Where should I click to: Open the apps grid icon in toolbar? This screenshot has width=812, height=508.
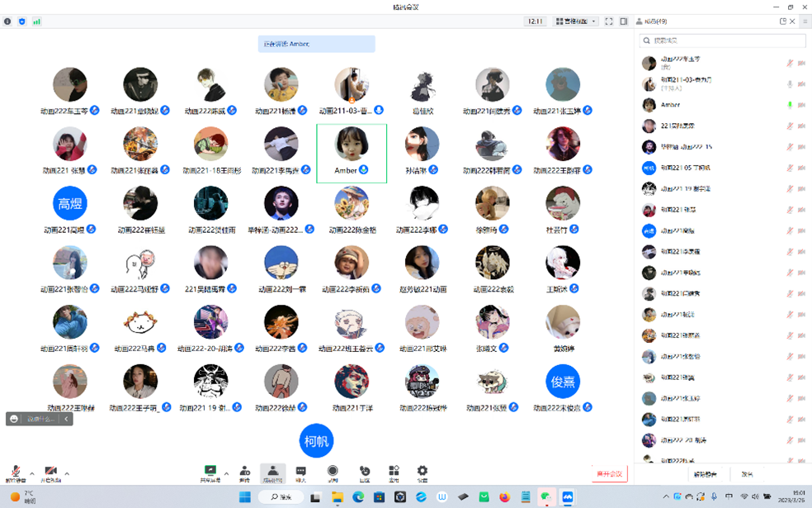(394, 472)
